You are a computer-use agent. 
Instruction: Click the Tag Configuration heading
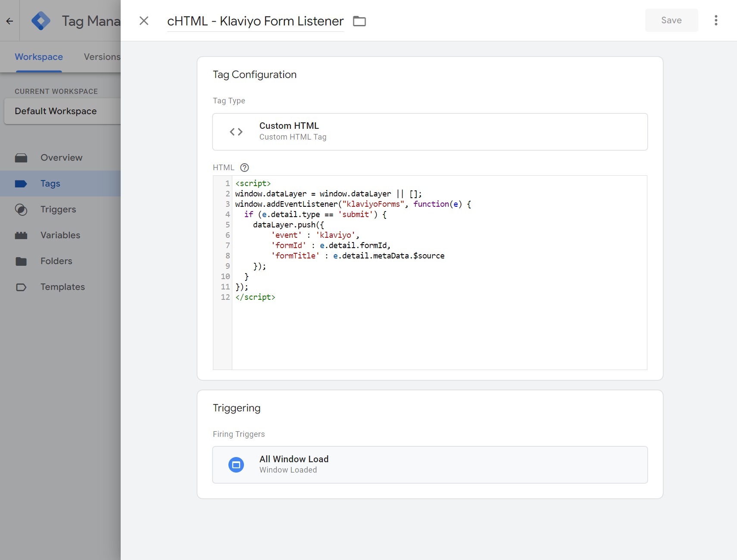pos(255,75)
